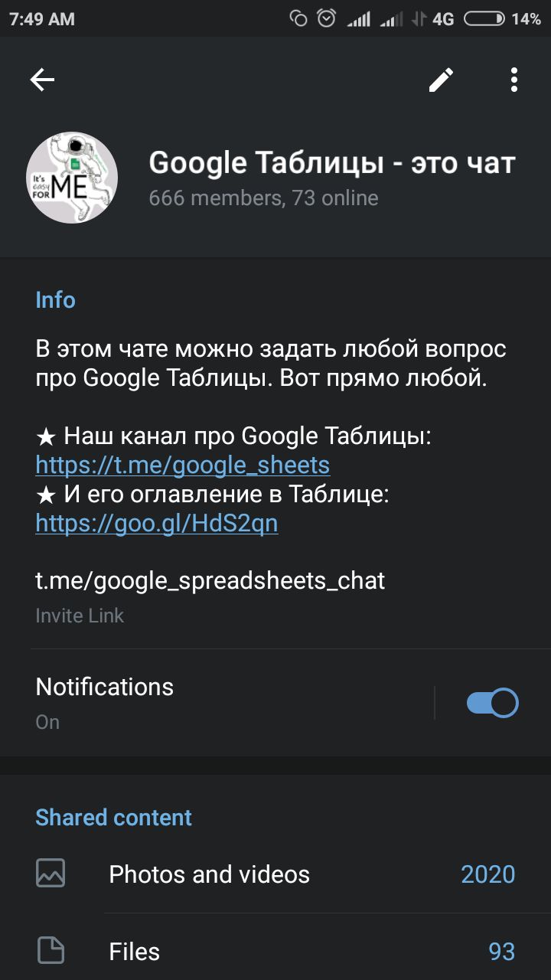This screenshot has width=551, height=980.
Task: Open Photos and videos shared content
Action: point(210,874)
